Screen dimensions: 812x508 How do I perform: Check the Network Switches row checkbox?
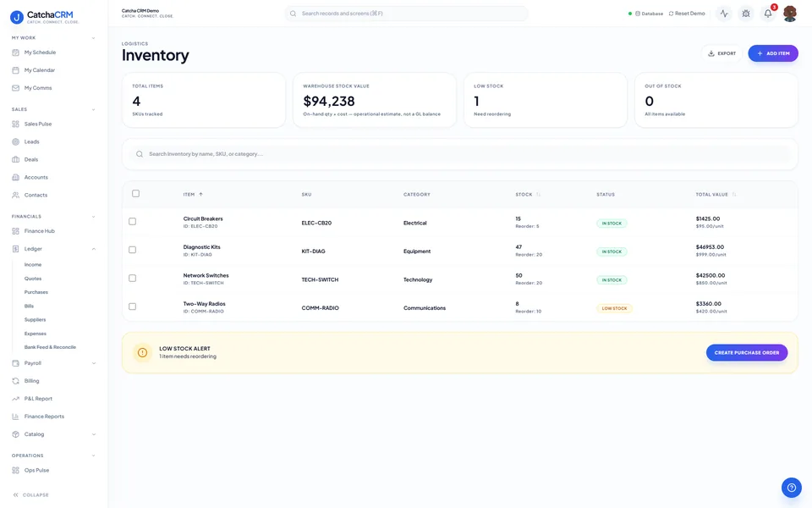[x=133, y=279]
